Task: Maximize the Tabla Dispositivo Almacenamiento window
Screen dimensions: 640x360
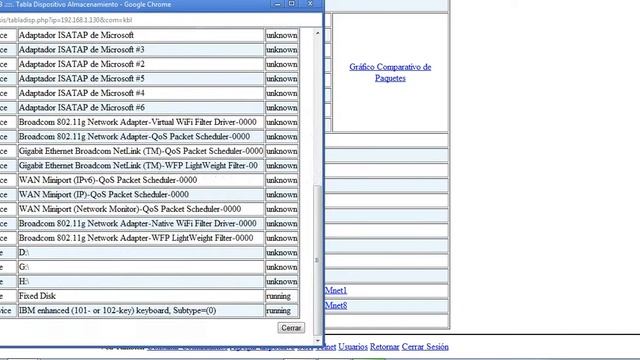Action: tap(291, 4)
